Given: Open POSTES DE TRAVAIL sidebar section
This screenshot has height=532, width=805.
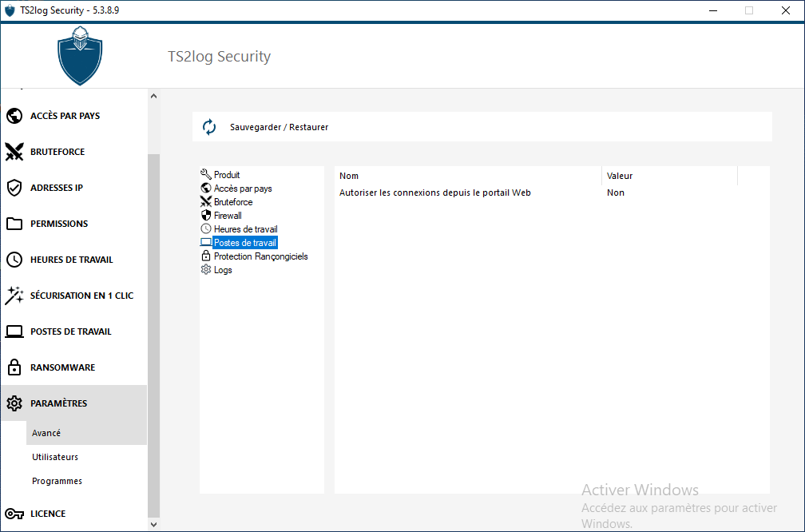Looking at the screenshot, I should pos(74,332).
